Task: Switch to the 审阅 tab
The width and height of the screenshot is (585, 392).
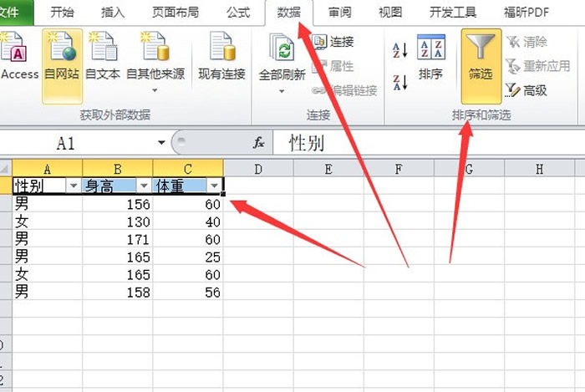Action: click(339, 13)
